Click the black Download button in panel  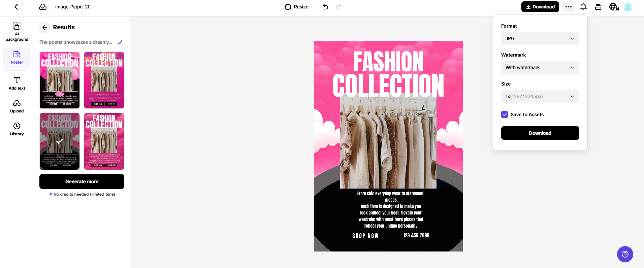(540, 133)
